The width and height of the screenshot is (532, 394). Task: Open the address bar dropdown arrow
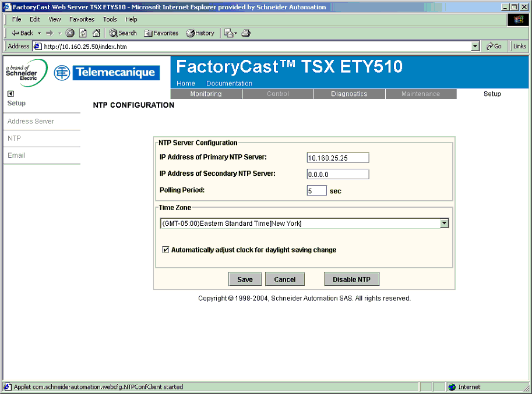click(475, 46)
